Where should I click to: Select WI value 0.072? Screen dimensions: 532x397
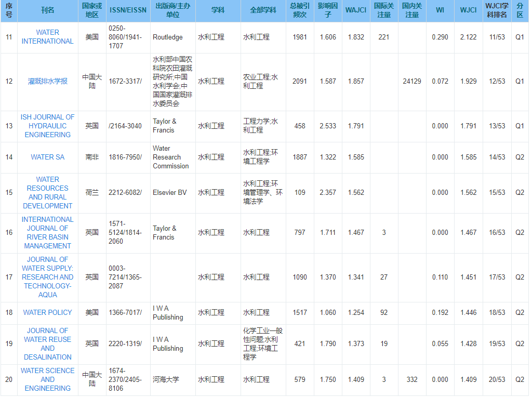(x=440, y=82)
